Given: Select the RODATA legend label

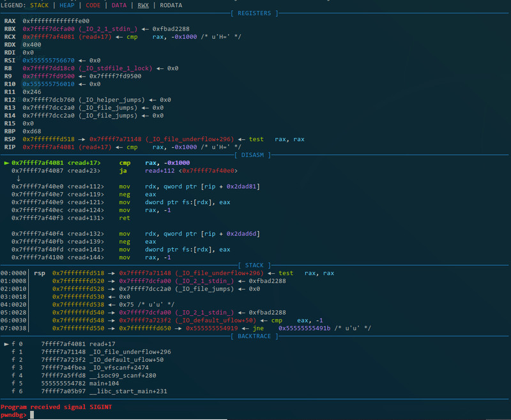Looking at the screenshot, I should (171, 5).
